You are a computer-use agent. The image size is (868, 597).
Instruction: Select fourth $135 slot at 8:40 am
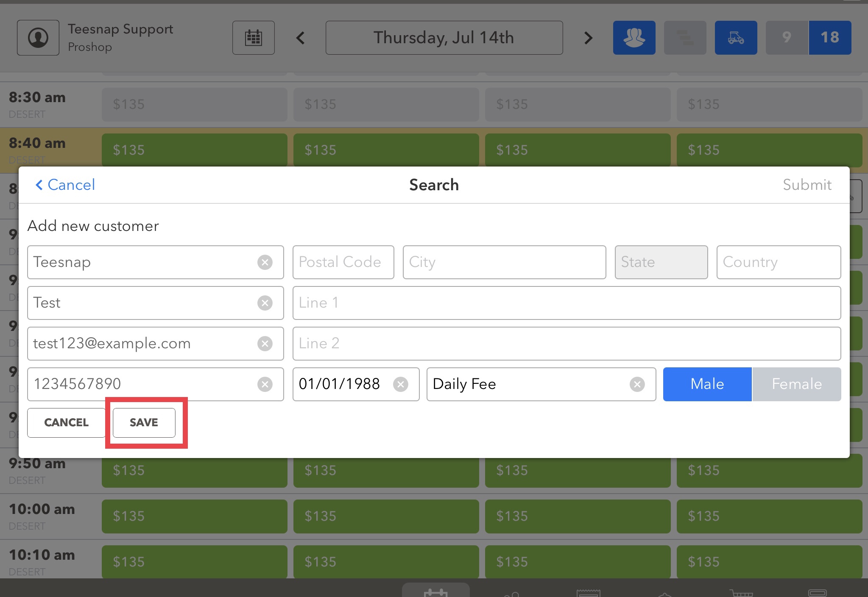coord(769,150)
